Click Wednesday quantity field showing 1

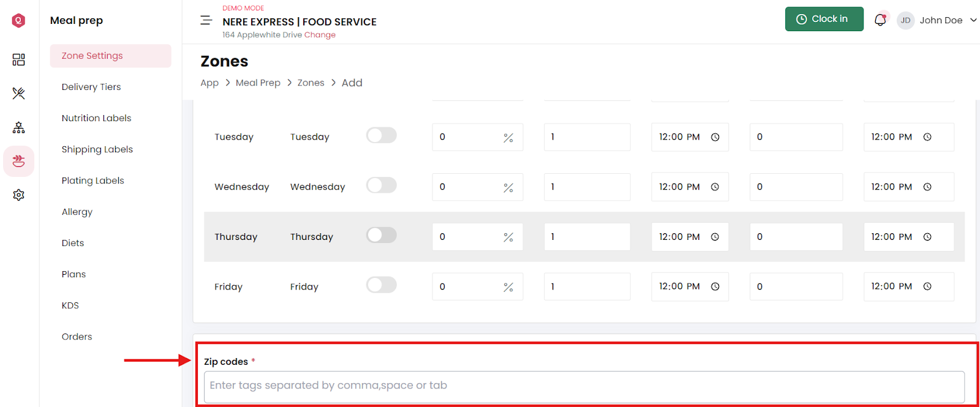click(587, 187)
